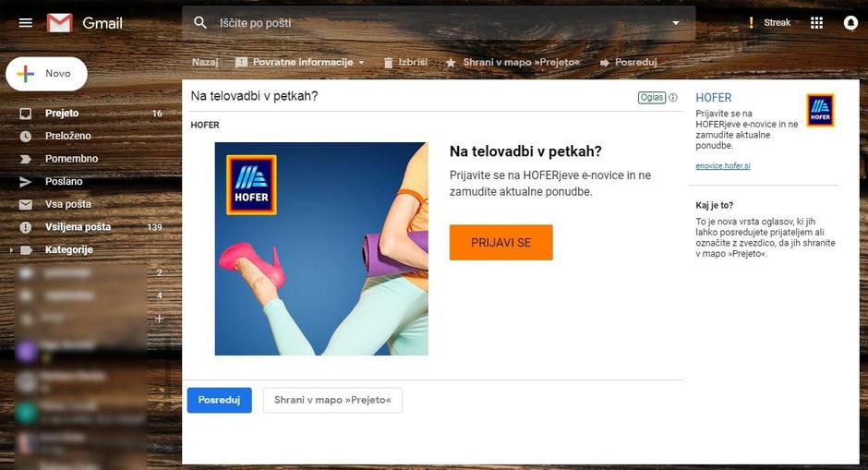Screen dimensions: 868x470
Task: Click the Na telovadbi v petkah? subject
Action: 254,96
